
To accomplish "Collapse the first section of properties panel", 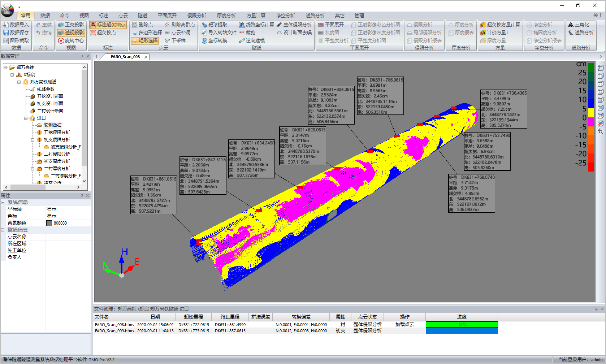I will 3,202.
